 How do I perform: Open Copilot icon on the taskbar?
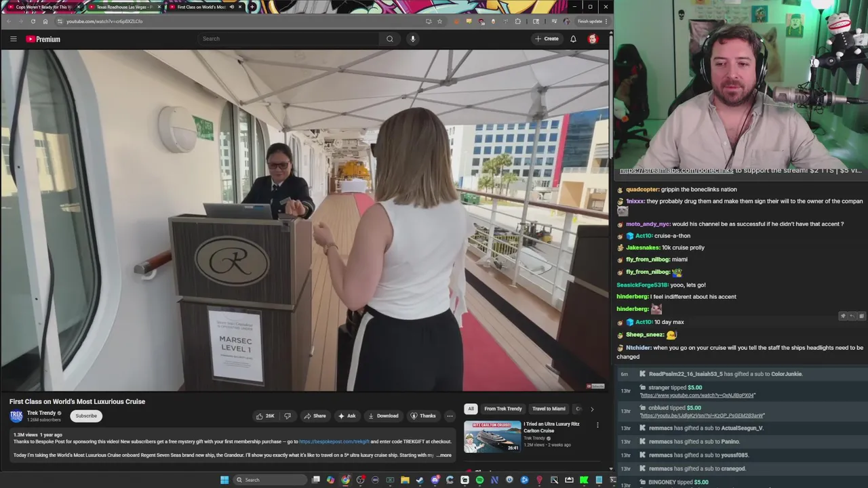(330, 480)
